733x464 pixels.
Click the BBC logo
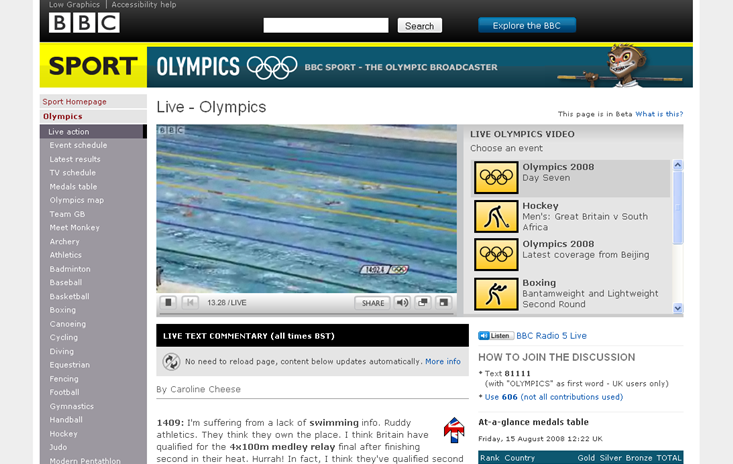tap(84, 22)
